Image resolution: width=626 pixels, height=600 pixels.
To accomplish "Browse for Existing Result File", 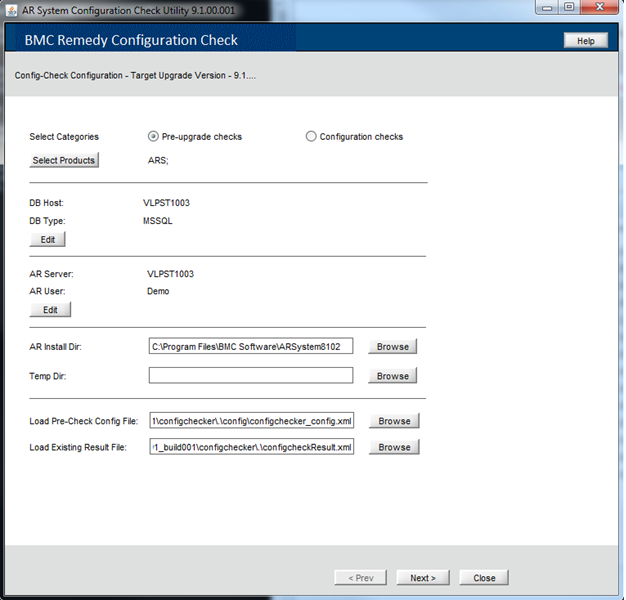I will (394, 447).
